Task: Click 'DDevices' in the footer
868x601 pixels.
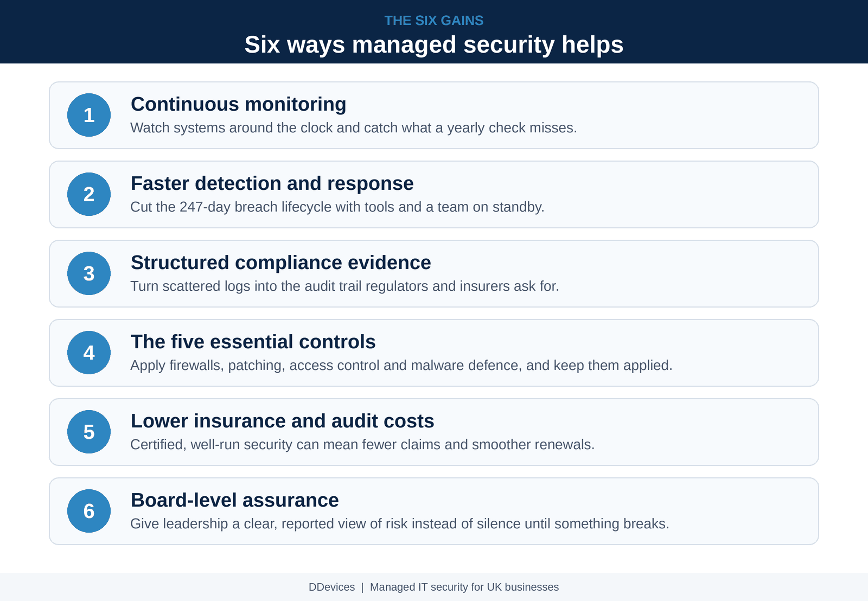Action: pyautogui.click(x=331, y=587)
